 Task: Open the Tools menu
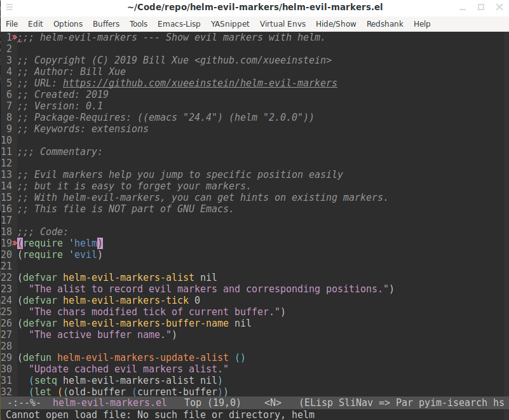139,24
